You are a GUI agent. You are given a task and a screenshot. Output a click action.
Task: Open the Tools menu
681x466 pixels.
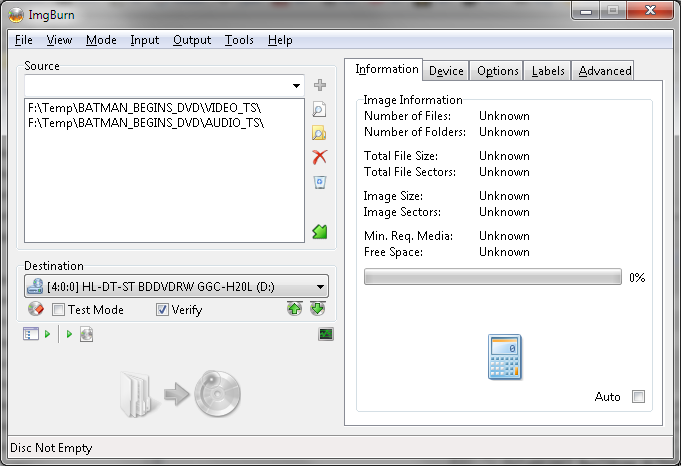239,40
